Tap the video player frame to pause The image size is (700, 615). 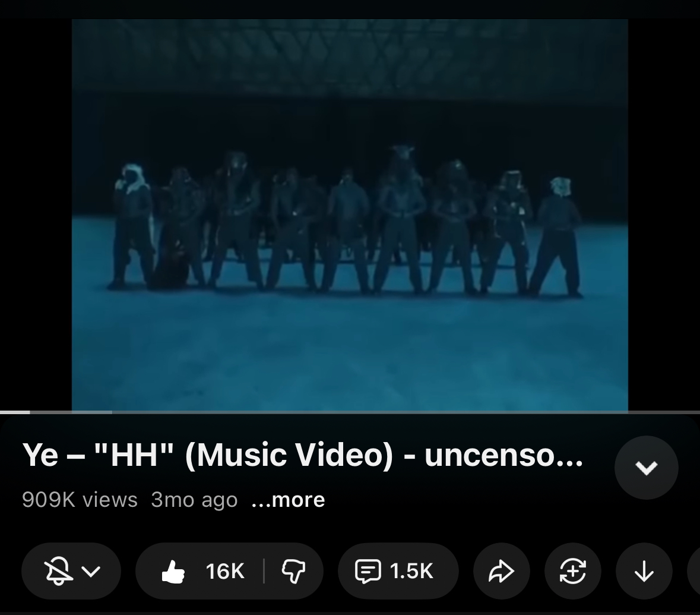pyautogui.click(x=350, y=215)
